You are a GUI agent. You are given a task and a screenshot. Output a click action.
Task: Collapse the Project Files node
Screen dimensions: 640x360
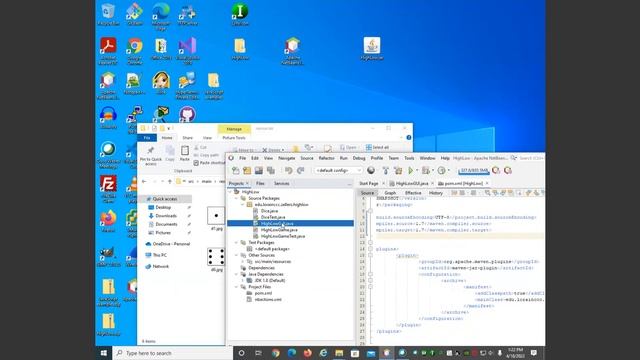236,287
